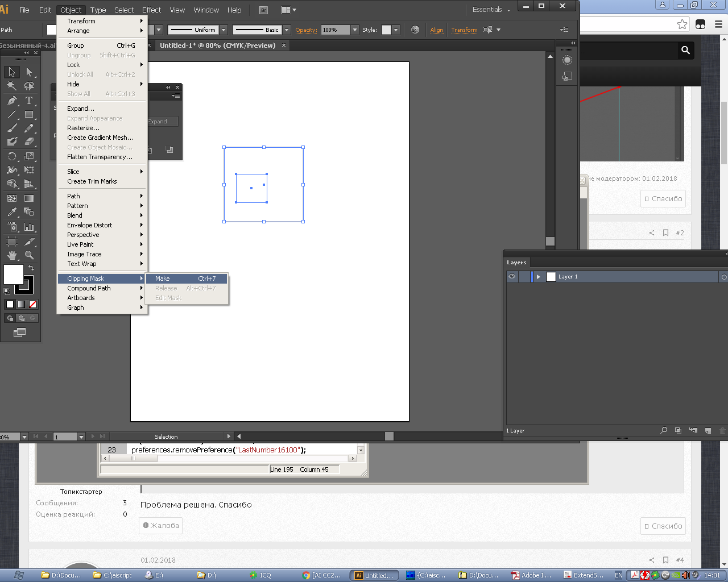Activate the Eyedropper tool

[x=11, y=213]
